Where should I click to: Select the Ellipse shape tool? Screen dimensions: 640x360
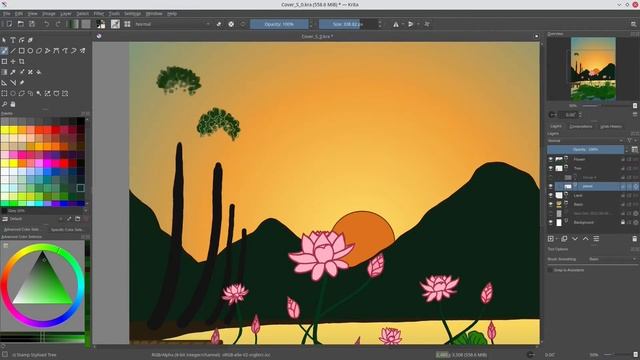30,51
